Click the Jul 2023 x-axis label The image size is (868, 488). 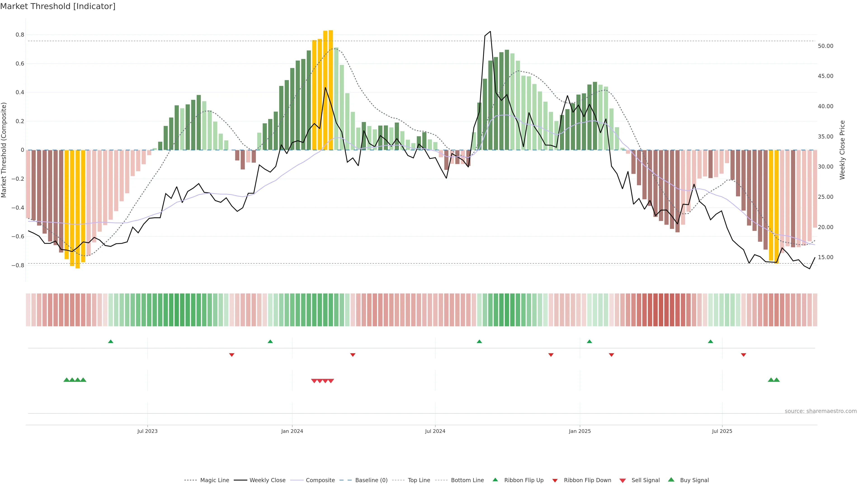147,431
